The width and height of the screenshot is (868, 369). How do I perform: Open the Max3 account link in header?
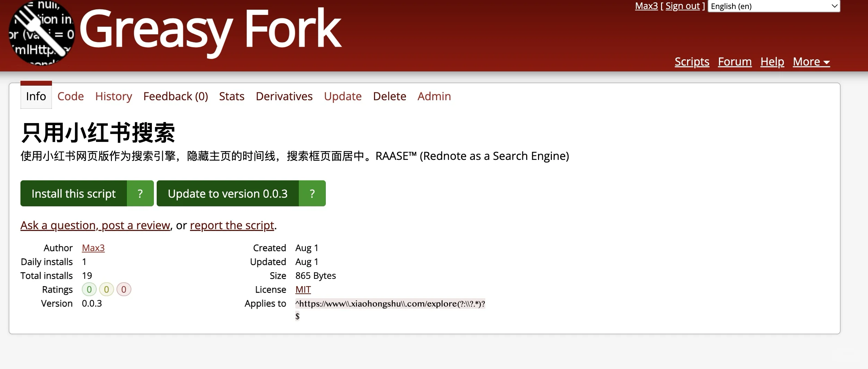click(646, 6)
